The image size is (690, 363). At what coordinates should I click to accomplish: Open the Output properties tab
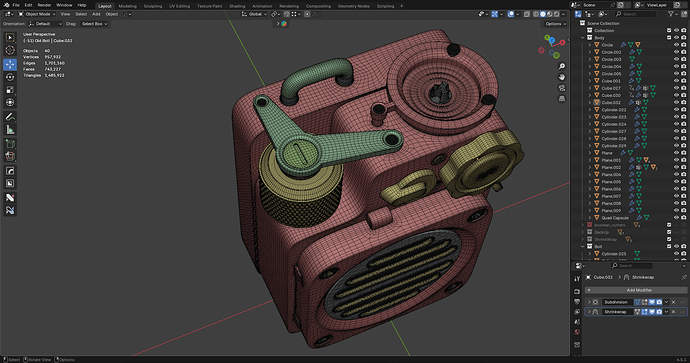[x=577, y=302]
